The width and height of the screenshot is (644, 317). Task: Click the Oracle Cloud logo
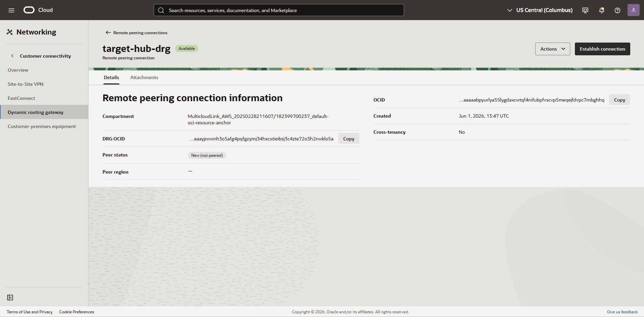pos(38,10)
